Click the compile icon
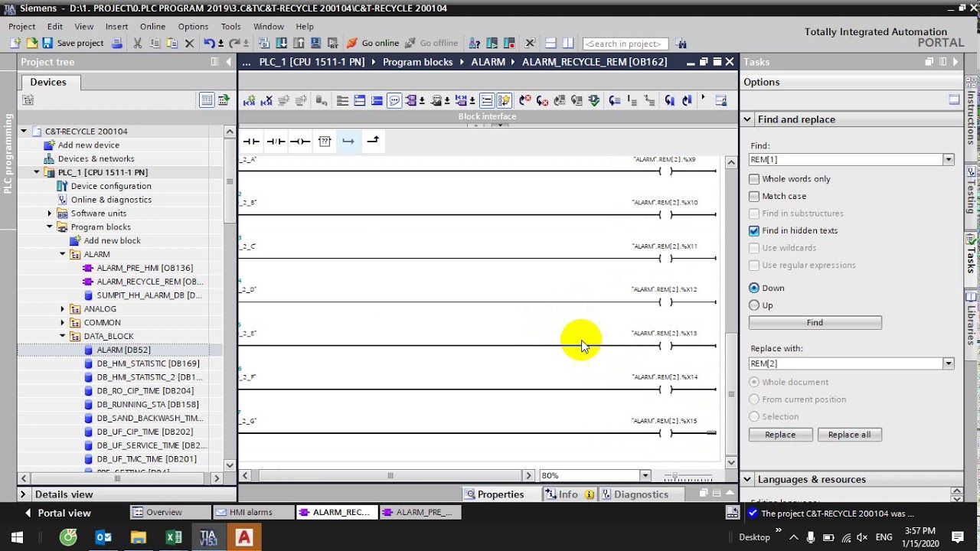The image size is (980, 551). [x=264, y=43]
